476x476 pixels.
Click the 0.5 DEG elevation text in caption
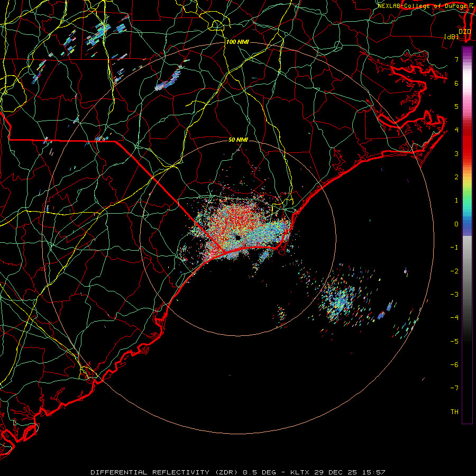260,472
